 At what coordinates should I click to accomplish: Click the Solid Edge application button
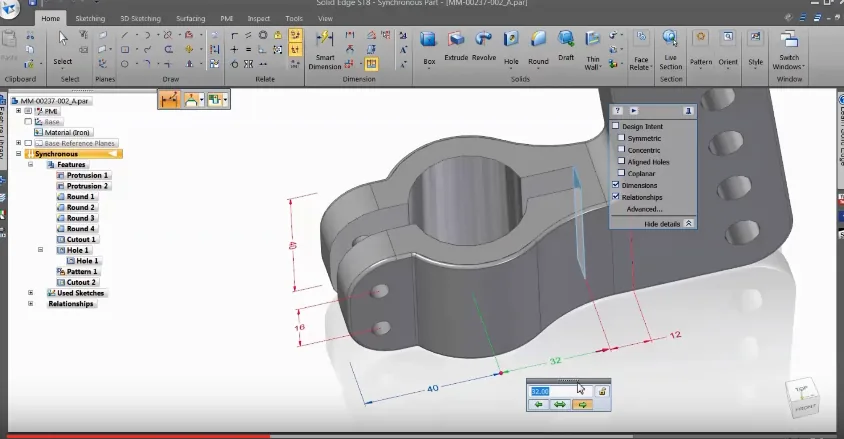pos(9,9)
